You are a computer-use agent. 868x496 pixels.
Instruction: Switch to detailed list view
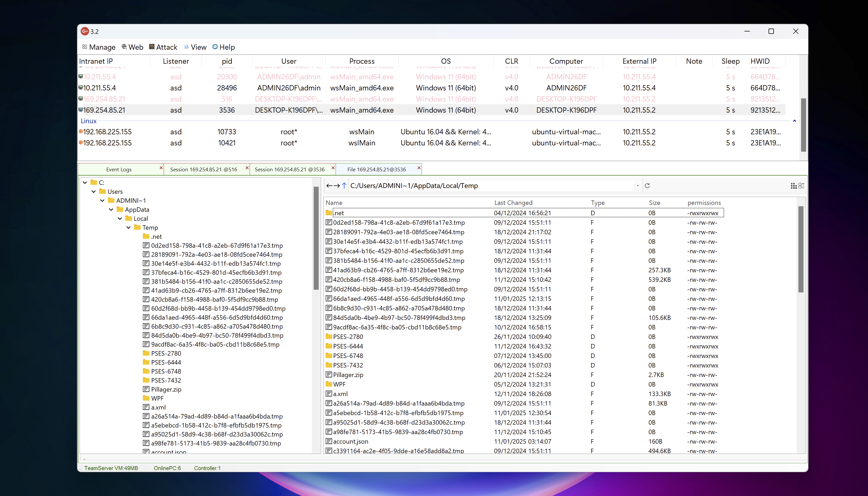(801, 186)
